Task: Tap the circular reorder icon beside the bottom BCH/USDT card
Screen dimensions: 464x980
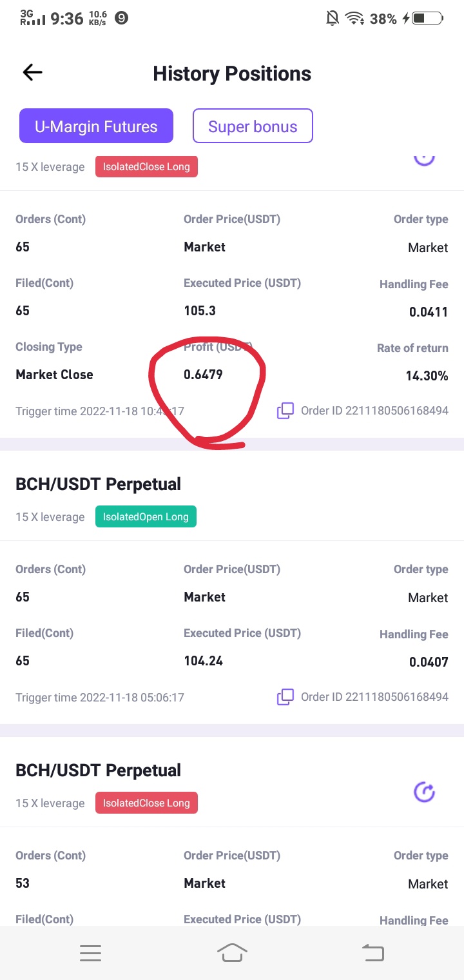Action: [424, 792]
